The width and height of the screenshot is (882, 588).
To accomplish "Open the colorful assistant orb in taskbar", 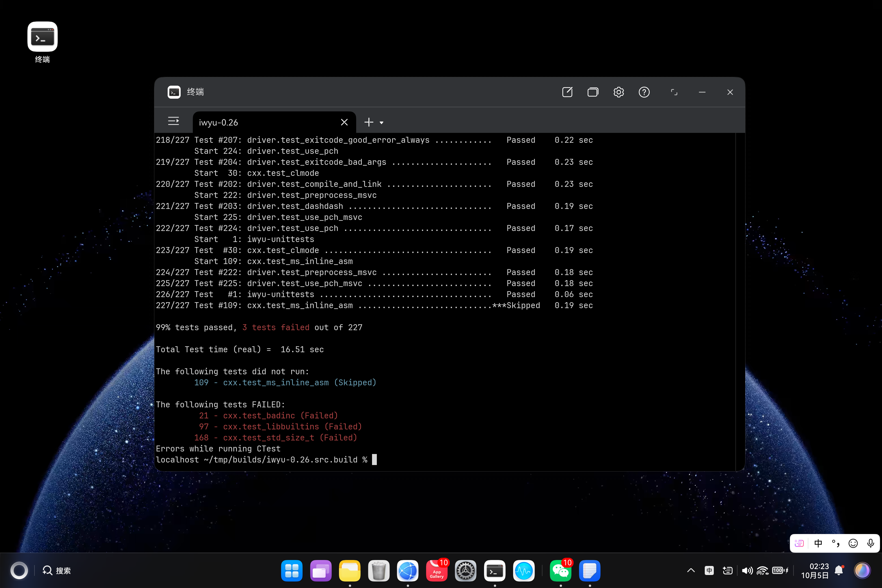I will click(862, 570).
